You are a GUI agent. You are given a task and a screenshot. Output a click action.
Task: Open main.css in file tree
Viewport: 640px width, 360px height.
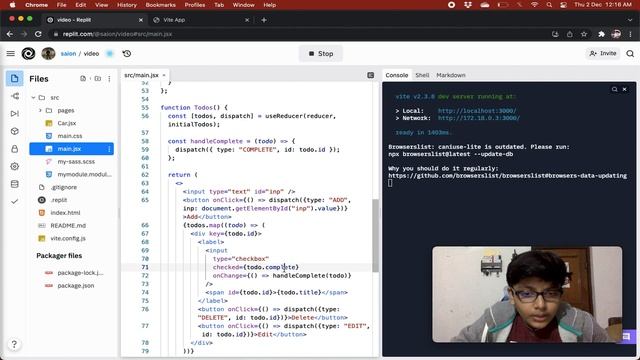[x=70, y=136]
